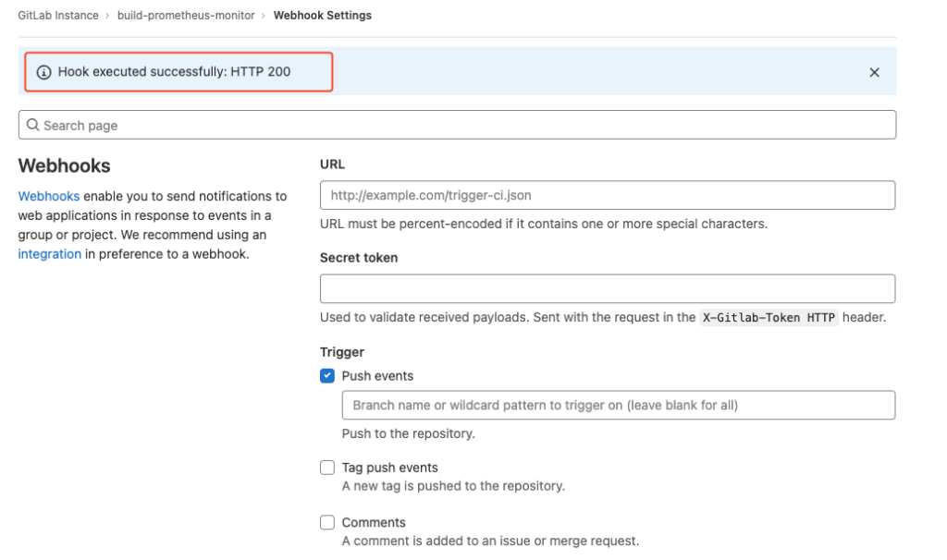The image size is (947, 560).
Task: Open the Webhook Settings breadcrumb
Action: tap(323, 16)
